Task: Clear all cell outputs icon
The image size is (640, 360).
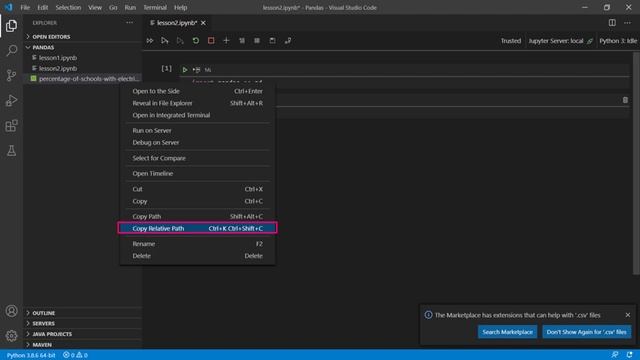Action: [242, 40]
